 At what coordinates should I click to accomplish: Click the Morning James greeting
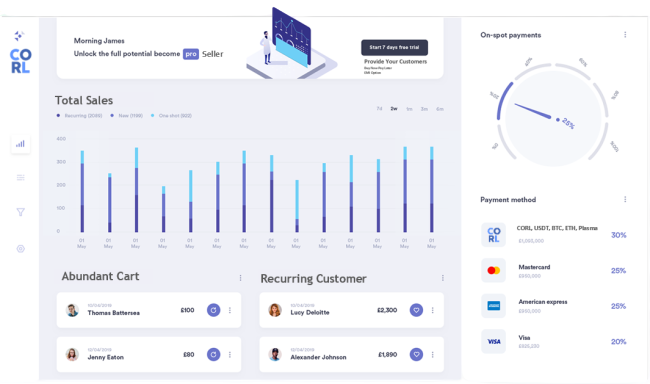99,41
